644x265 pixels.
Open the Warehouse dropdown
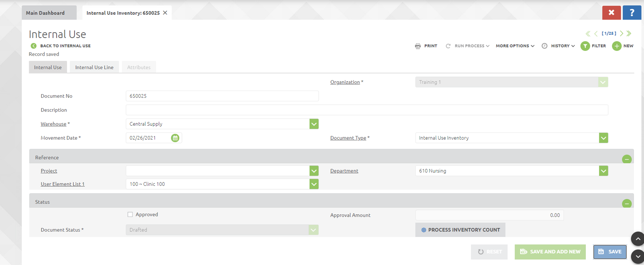click(314, 124)
